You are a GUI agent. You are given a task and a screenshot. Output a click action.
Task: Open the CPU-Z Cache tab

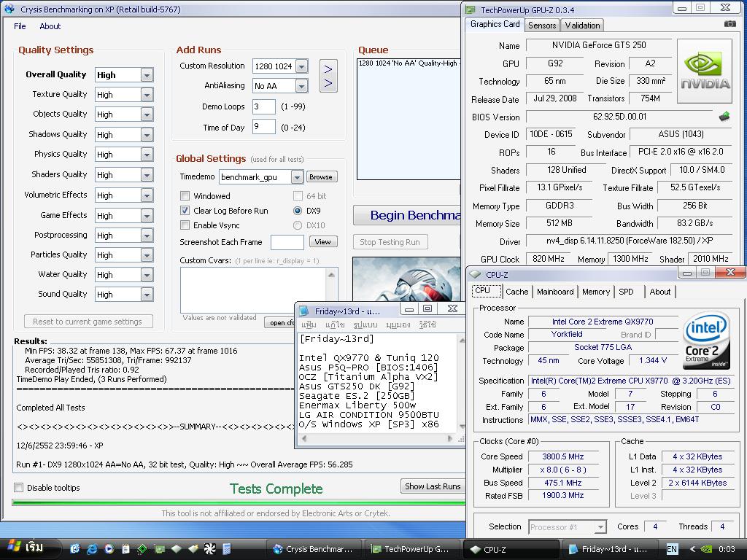tap(517, 292)
